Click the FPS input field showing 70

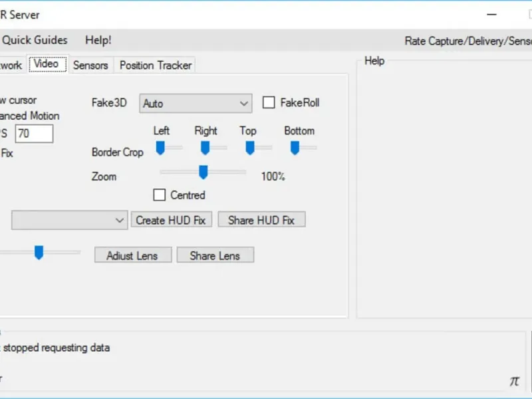coord(34,134)
